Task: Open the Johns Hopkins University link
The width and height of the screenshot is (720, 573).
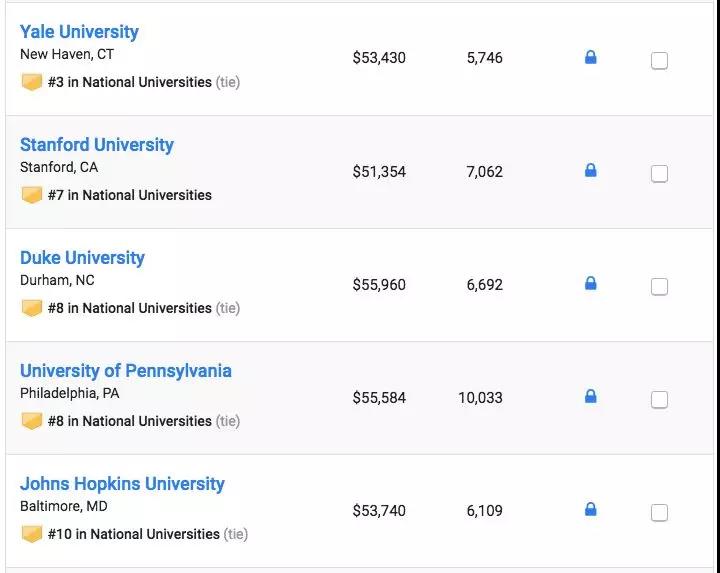Action: tap(122, 484)
